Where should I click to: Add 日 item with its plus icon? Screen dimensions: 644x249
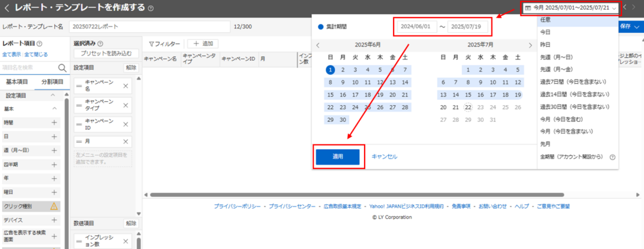pos(54,137)
